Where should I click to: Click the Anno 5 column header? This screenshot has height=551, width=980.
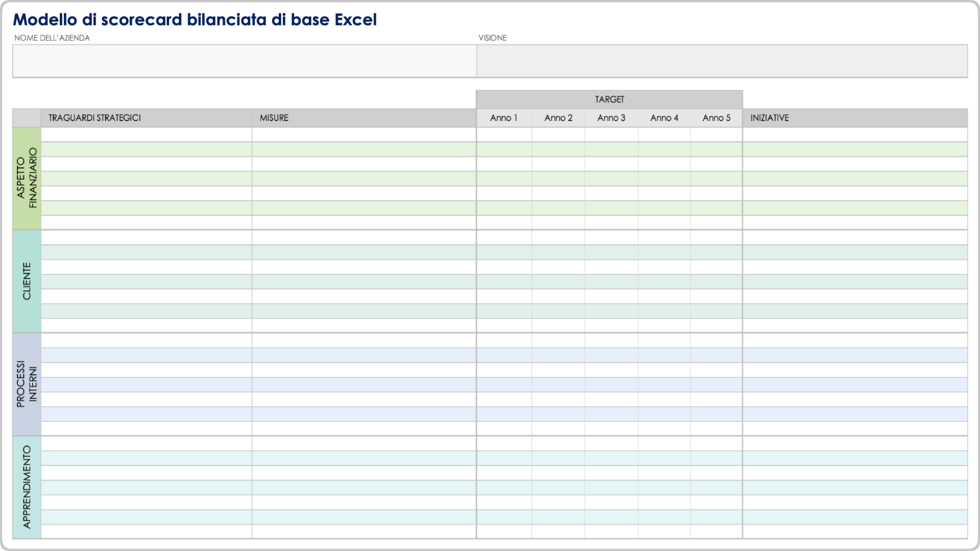tap(716, 118)
